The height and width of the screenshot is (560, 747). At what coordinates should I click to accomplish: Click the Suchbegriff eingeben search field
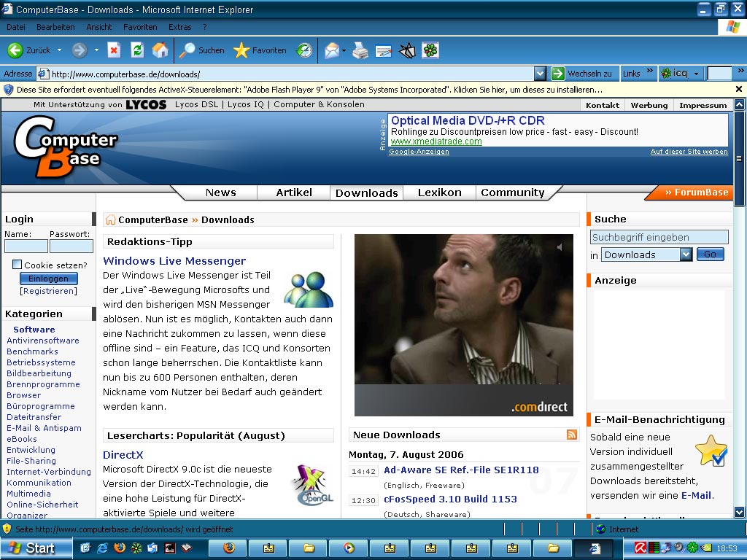pyautogui.click(x=659, y=237)
